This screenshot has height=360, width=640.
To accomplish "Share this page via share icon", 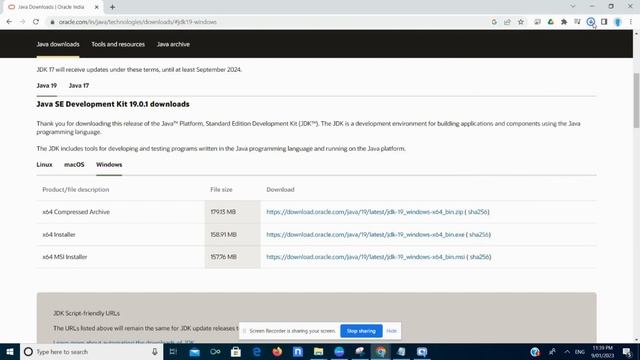I will coord(507,22).
